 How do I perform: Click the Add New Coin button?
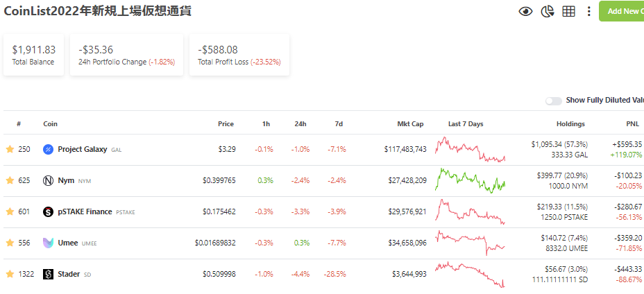coord(621,11)
